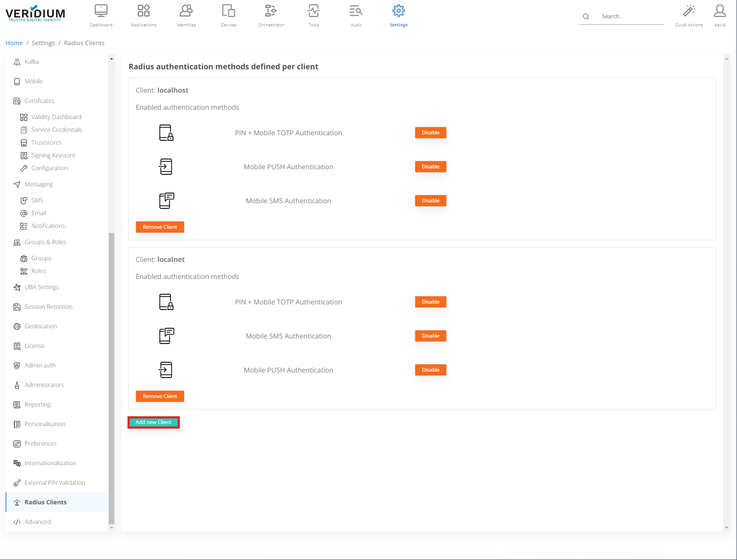Disable Mobile SMS Authentication for localnet

pos(431,336)
